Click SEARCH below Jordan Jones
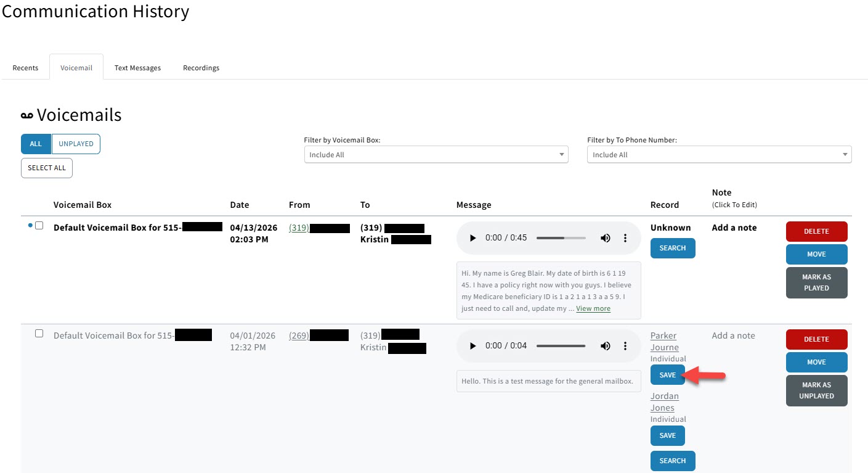This screenshot has height=473, width=868. point(673,461)
